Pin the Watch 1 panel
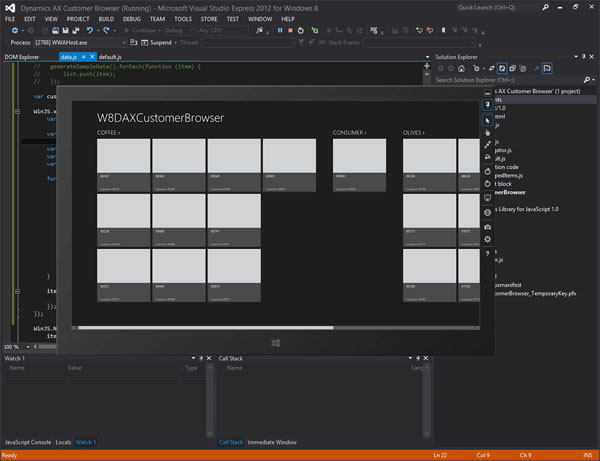The height and width of the screenshot is (461, 600). [201, 358]
